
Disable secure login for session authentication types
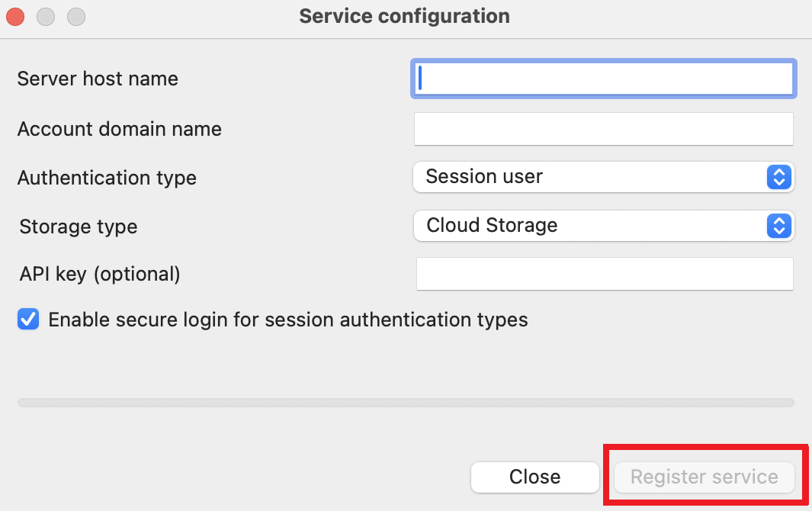[27, 319]
